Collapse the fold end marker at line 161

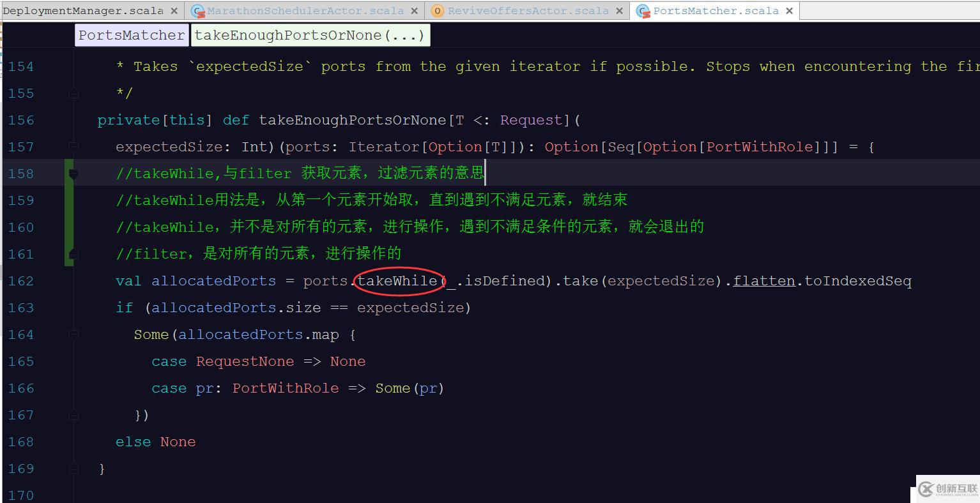point(73,254)
